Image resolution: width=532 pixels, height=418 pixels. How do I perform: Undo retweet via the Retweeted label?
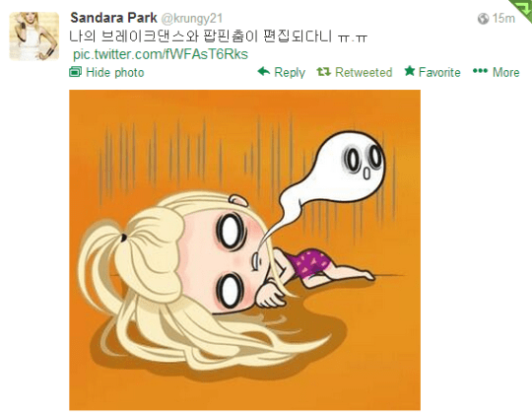click(x=364, y=72)
